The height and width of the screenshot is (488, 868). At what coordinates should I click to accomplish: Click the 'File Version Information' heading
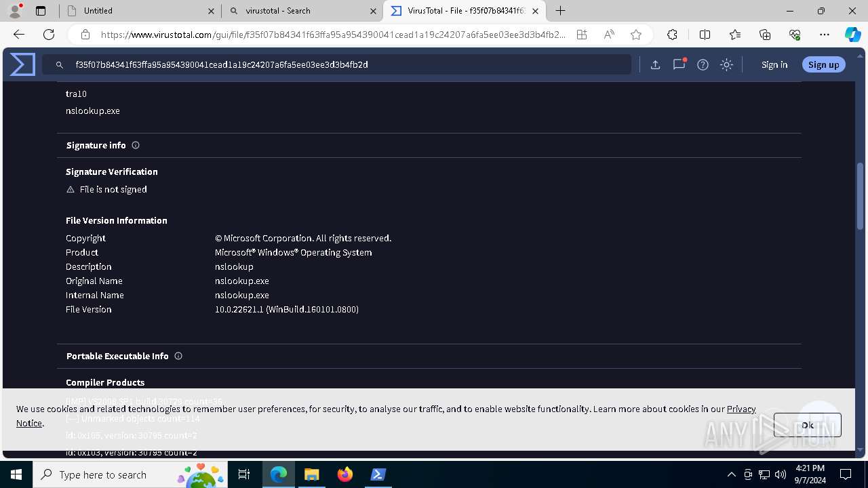click(x=117, y=220)
